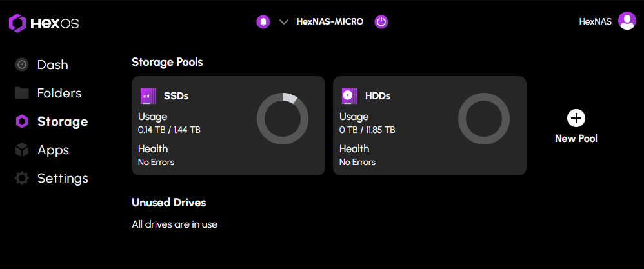Viewport: 644px width, 269px height.
Task: Click the SSD pool drive icon
Action: tap(148, 96)
